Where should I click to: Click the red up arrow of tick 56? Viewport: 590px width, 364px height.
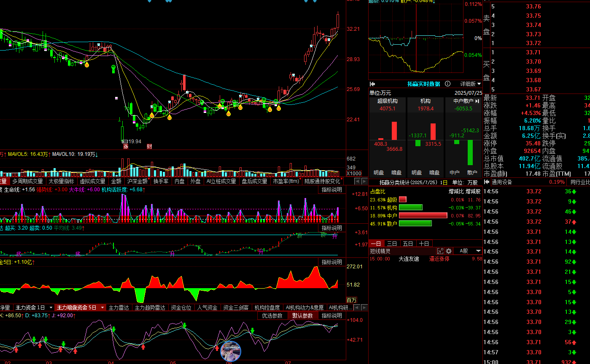[x=574, y=342]
